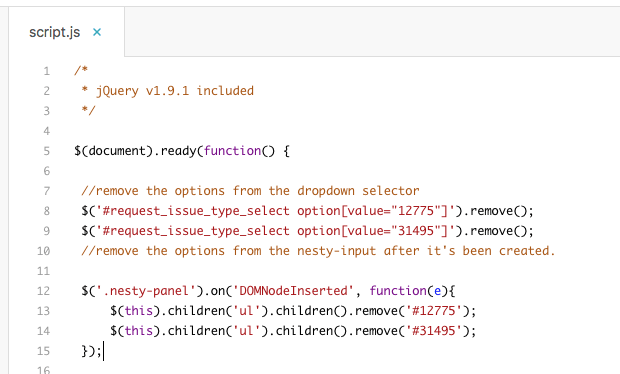620x374 pixels.
Task: Click line number 8 in the gutter
Action: (47, 211)
